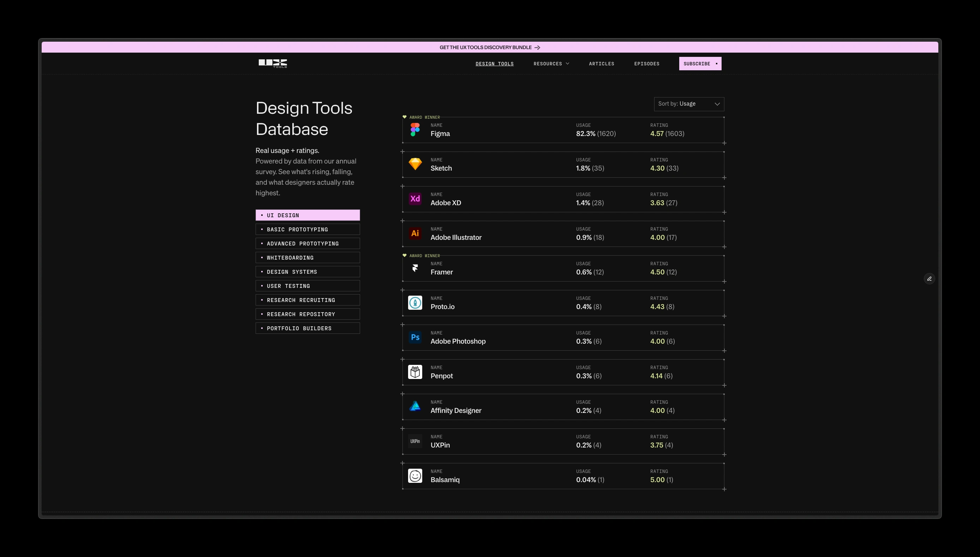Click Figma's usage value 82.3% (1620)
980x557 pixels.
point(596,134)
